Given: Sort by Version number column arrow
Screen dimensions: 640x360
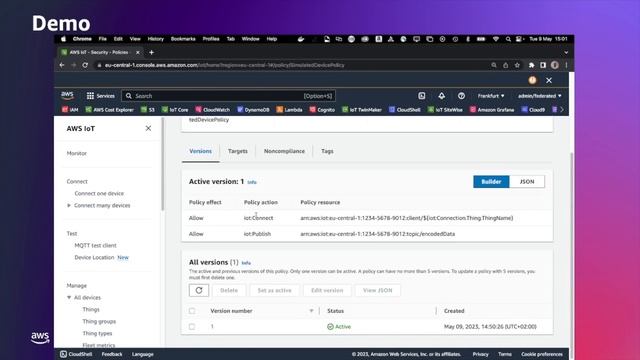Looking at the screenshot, I should [x=311, y=311].
